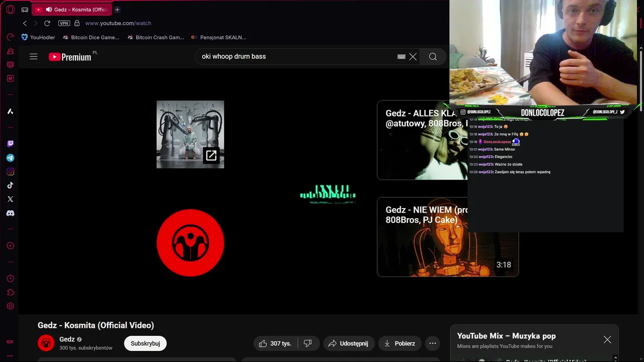Click the YouTube Mix – Muzyka pop title

506,336
